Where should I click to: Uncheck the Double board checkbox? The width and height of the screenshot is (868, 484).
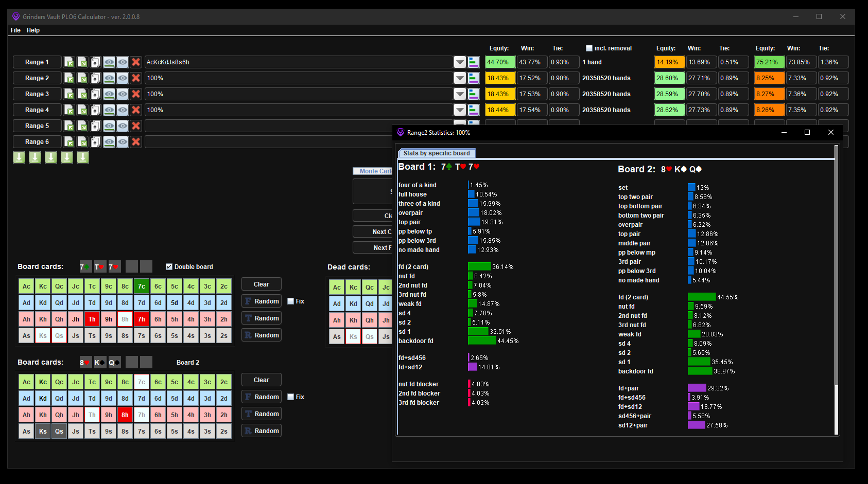(x=169, y=266)
